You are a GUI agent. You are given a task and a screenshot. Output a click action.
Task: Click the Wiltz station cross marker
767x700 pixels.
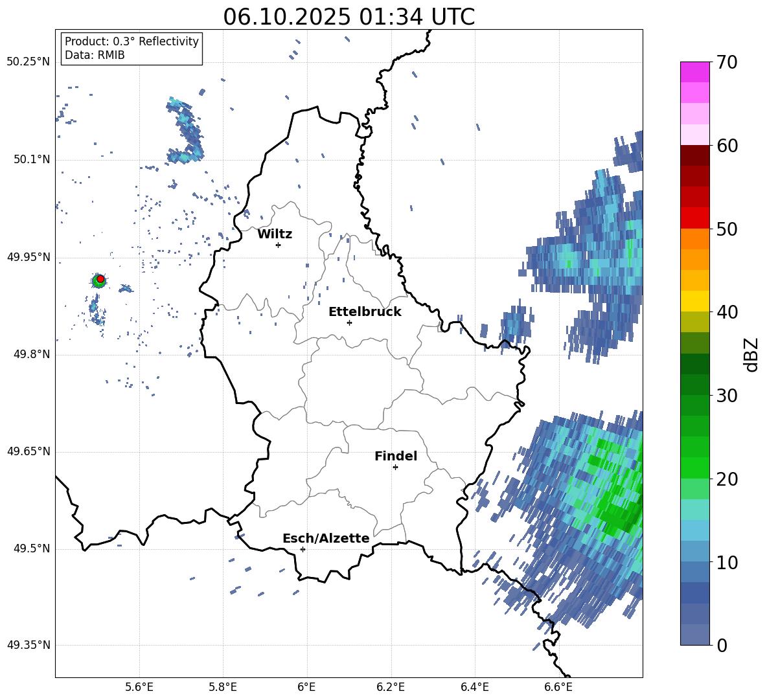[x=279, y=245]
